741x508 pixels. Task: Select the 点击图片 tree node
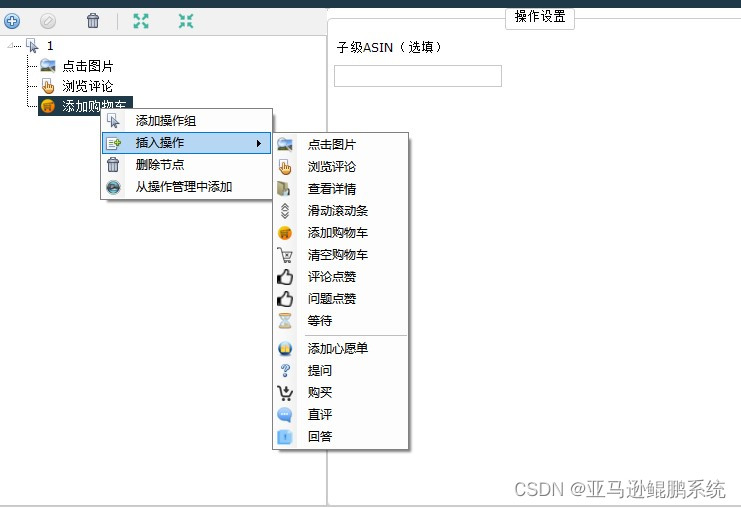pyautogui.click(x=88, y=66)
